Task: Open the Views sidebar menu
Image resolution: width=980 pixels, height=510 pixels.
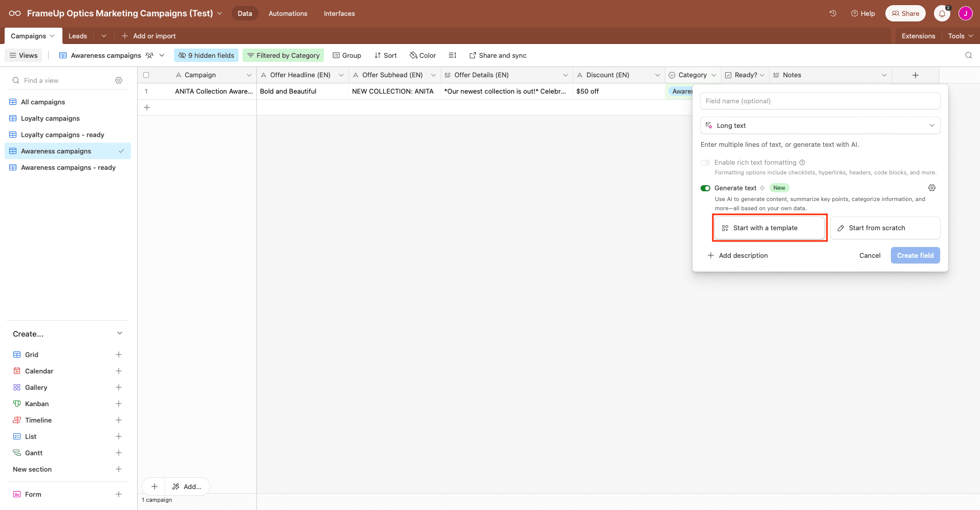Action: click(x=23, y=55)
